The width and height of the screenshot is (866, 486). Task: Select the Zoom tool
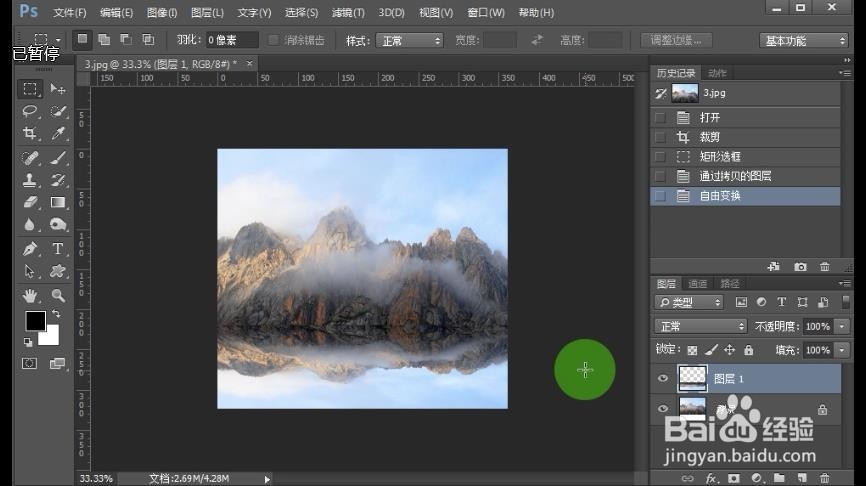coord(57,295)
